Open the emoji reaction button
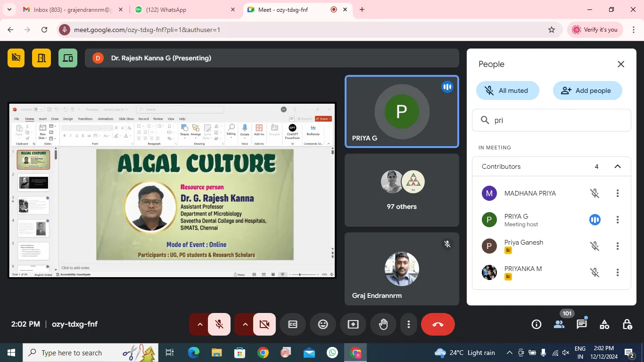644x362 pixels. click(323, 324)
